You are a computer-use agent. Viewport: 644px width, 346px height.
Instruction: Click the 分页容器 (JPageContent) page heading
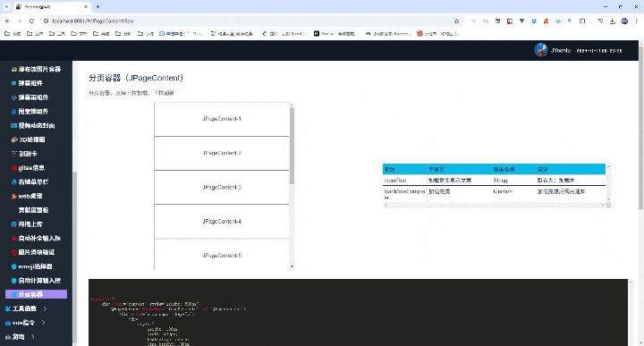coord(136,78)
